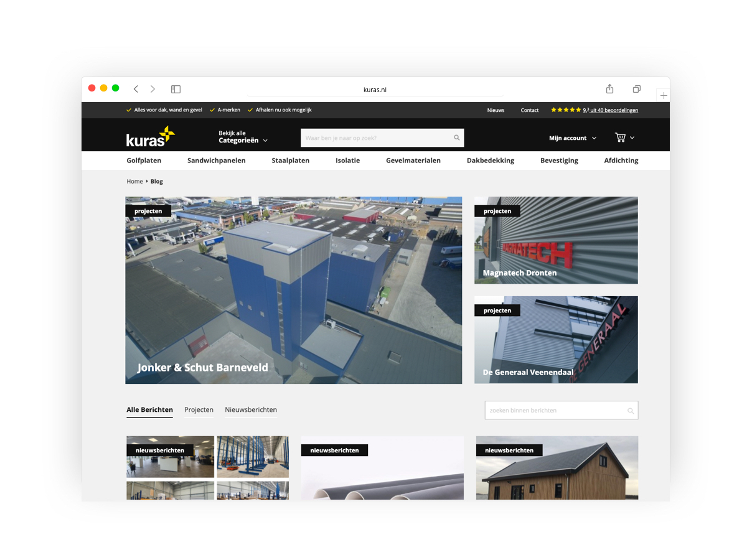Open the Magnatech Dronten project card

(x=556, y=240)
